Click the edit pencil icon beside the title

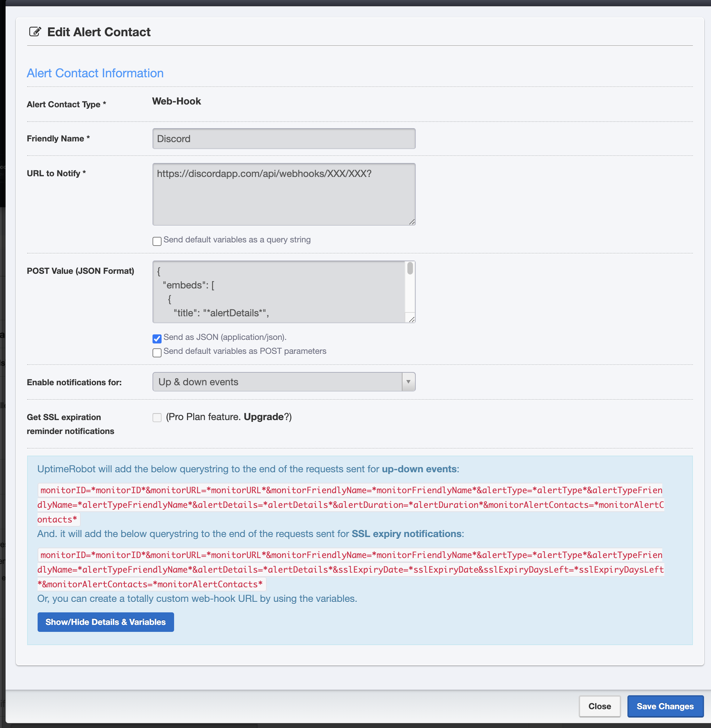point(35,32)
